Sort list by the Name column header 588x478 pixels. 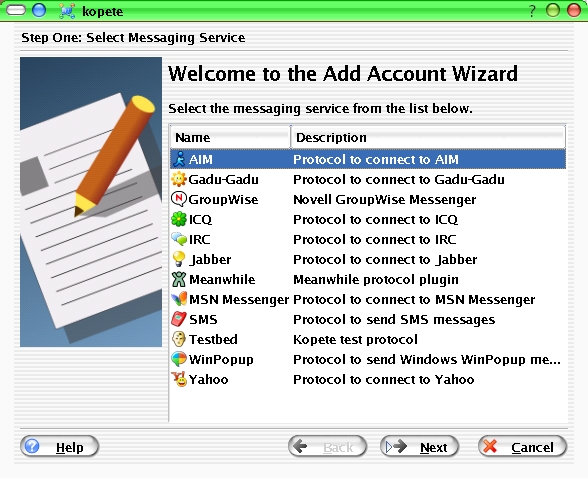click(x=230, y=137)
